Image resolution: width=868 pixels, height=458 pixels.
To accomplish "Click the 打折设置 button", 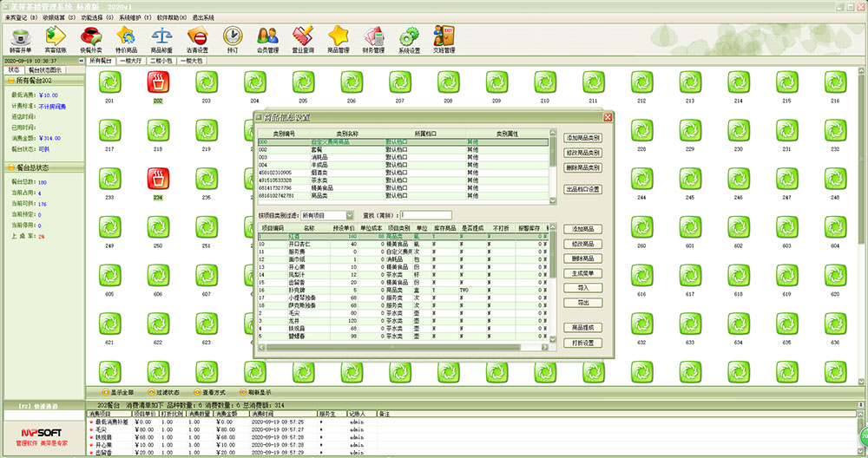I will pos(582,343).
